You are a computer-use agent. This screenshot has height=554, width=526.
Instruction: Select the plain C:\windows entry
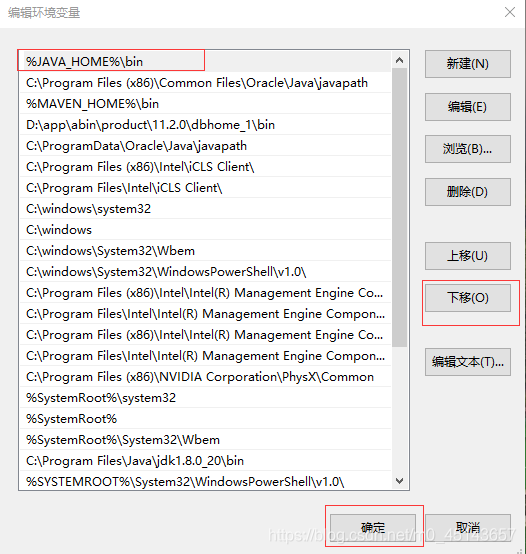(206, 230)
